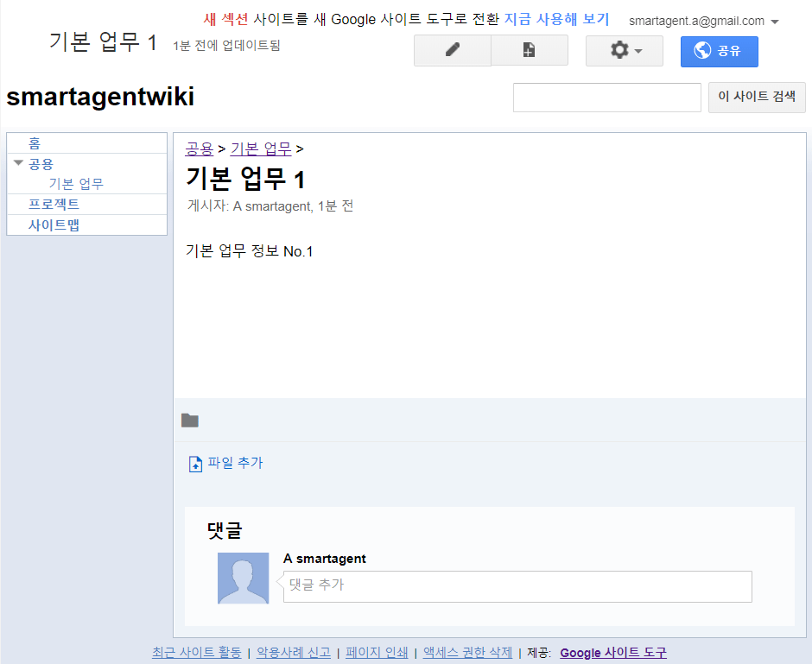The height and width of the screenshot is (664, 812).
Task: Click the blue 공유 share button
Action: pyautogui.click(x=719, y=51)
